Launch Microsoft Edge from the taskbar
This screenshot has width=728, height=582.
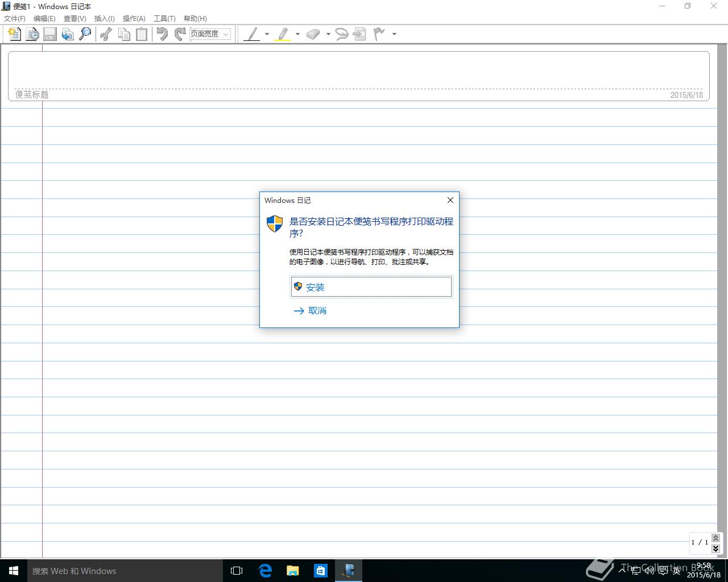(x=265, y=571)
